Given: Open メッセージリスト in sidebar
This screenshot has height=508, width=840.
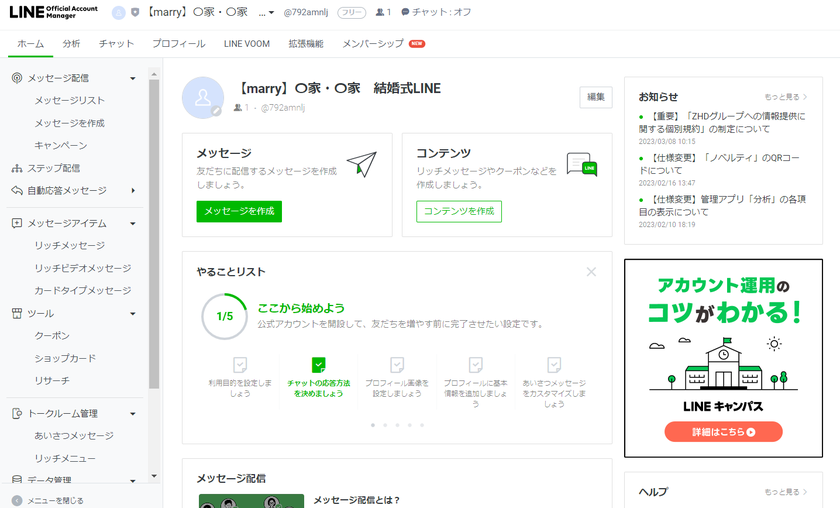Looking at the screenshot, I should [x=70, y=101].
